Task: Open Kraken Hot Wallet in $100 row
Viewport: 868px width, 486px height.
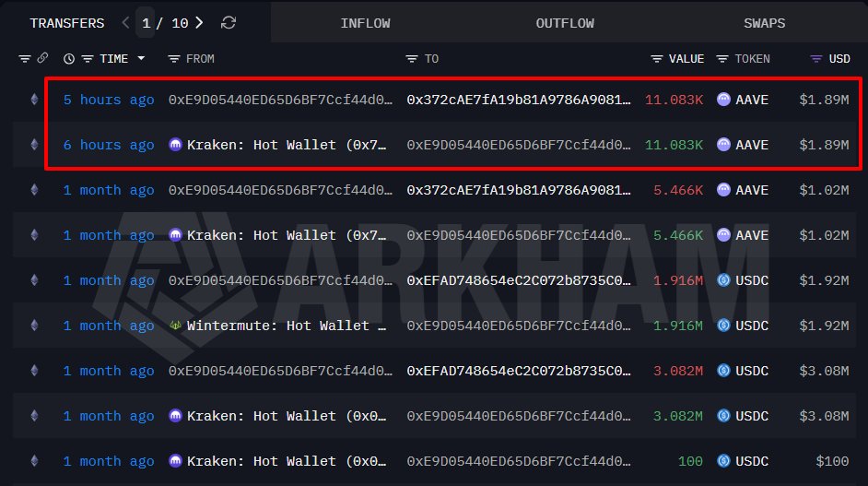Action: pyautogui.click(x=287, y=461)
